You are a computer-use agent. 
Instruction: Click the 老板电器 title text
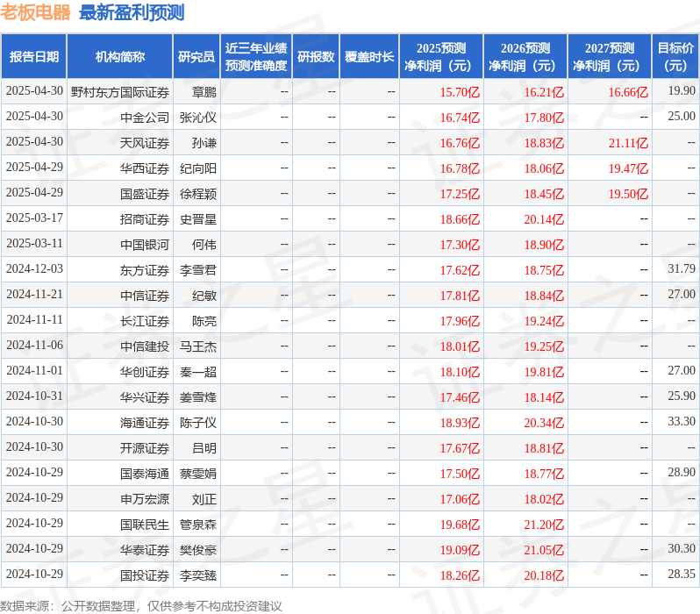[35, 12]
